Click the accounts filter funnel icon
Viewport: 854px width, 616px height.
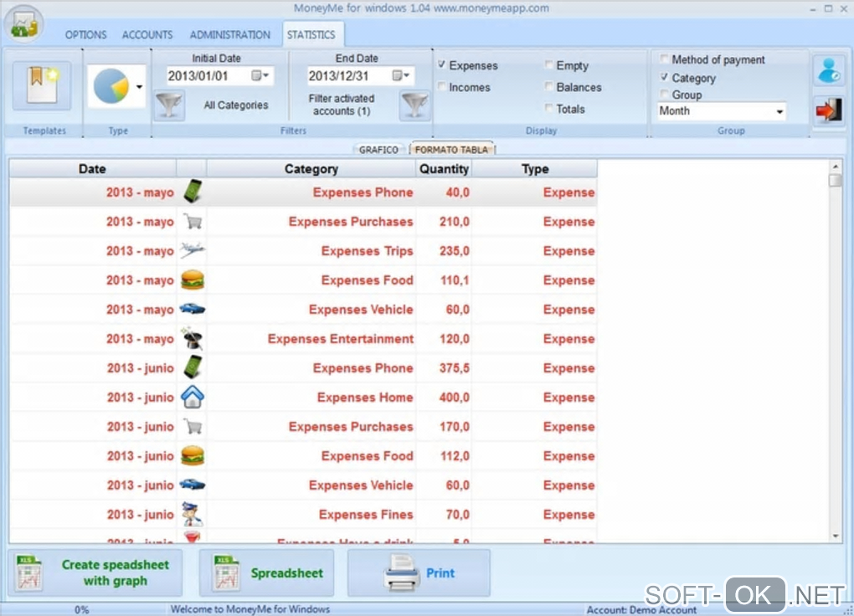pos(414,105)
